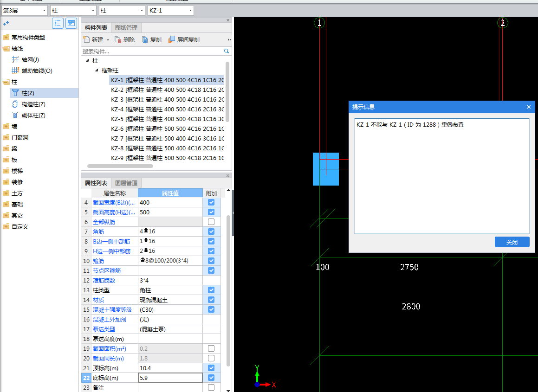Screen dimensions: 538x392
Task: Open the 墙 folder icon
Action: pos(6,126)
